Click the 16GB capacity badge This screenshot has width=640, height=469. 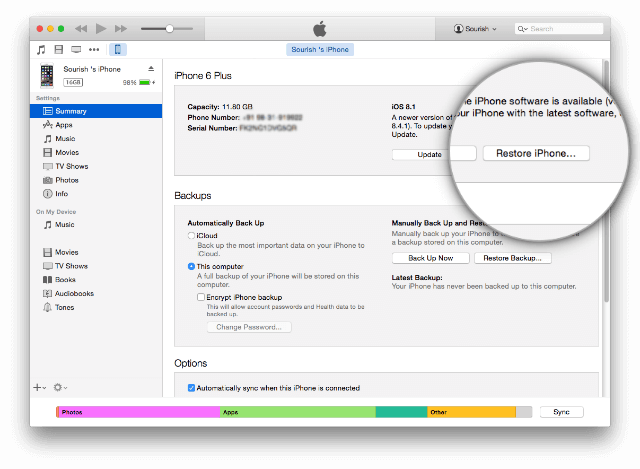[x=73, y=82]
